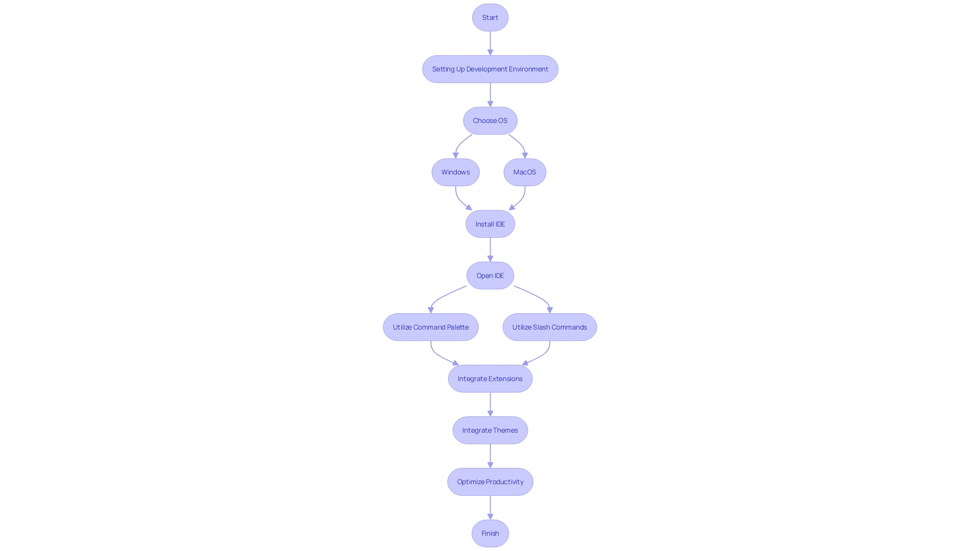980x551 pixels.
Task: Click the Choose OS decision node
Action: pyautogui.click(x=490, y=120)
